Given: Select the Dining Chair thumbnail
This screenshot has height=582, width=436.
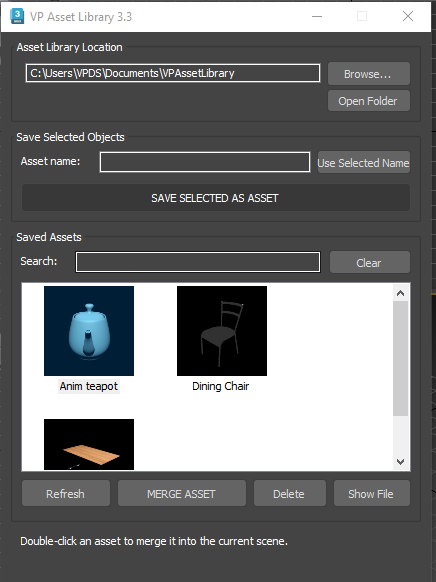Looking at the screenshot, I should point(222,331).
